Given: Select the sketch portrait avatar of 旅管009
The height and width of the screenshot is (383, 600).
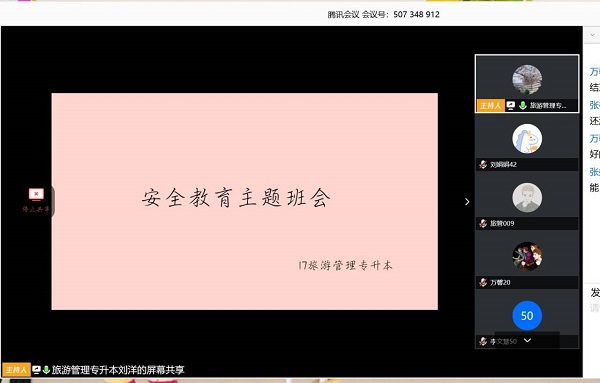Looking at the screenshot, I should [x=527, y=197].
